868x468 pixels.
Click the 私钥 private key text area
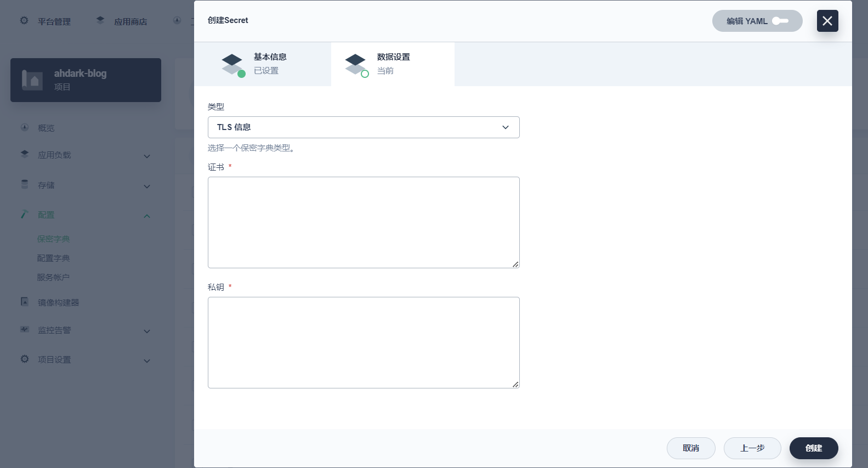[x=363, y=342]
